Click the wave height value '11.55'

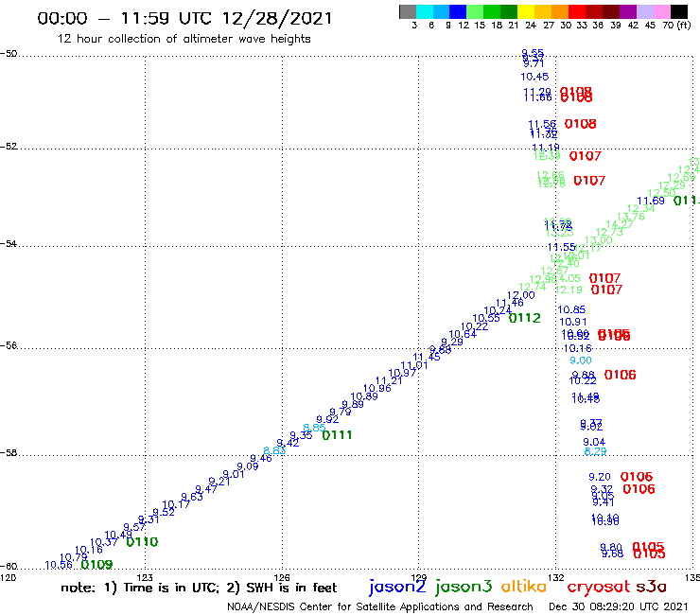[x=562, y=247]
